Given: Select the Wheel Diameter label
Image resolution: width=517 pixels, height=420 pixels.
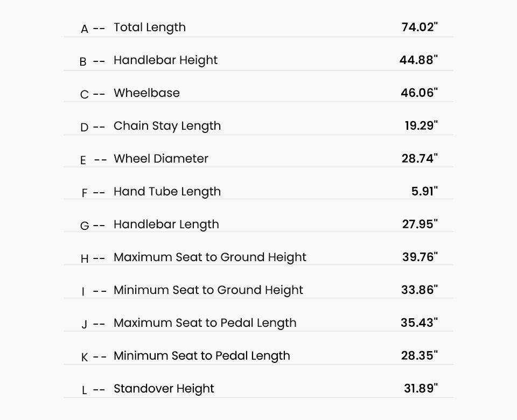Looking at the screenshot, I should pos(161,158).
